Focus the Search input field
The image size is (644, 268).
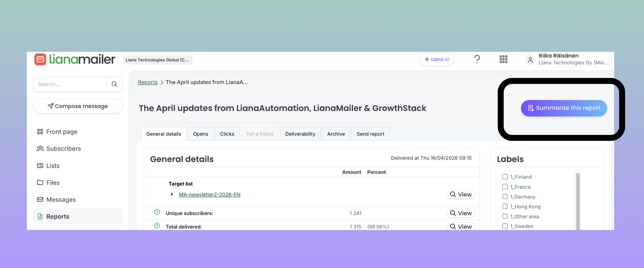pos(70,84)
